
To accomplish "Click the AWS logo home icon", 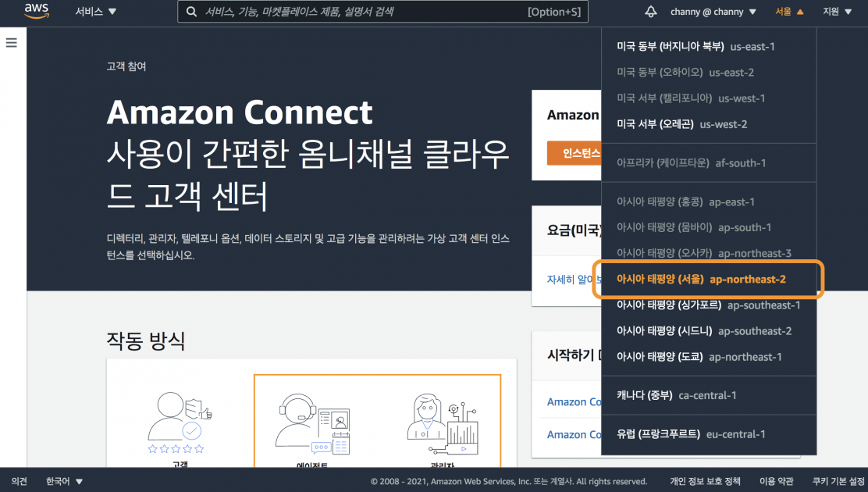I will tap(37, 11).
